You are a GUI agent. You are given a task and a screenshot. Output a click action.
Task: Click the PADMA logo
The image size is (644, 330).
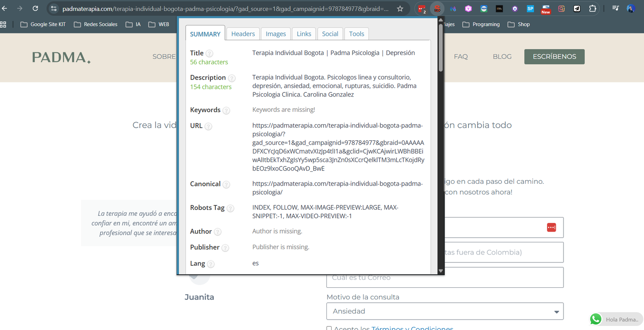(61, 57)
